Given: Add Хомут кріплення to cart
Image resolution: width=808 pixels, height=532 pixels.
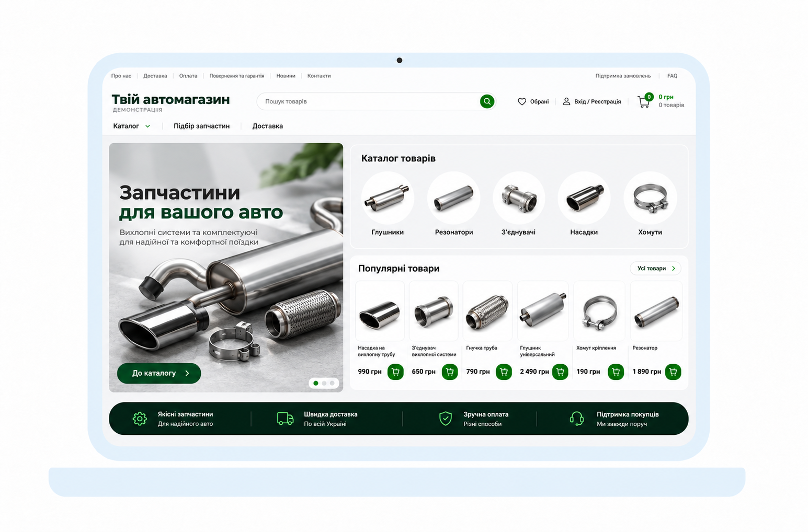Looking at the screenshot, I should [x=616, y=372].
